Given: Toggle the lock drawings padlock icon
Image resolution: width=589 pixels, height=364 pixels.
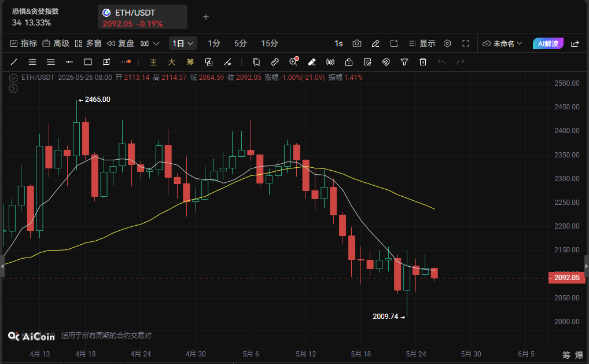Looking at the screenshot, I should (348, 62).
